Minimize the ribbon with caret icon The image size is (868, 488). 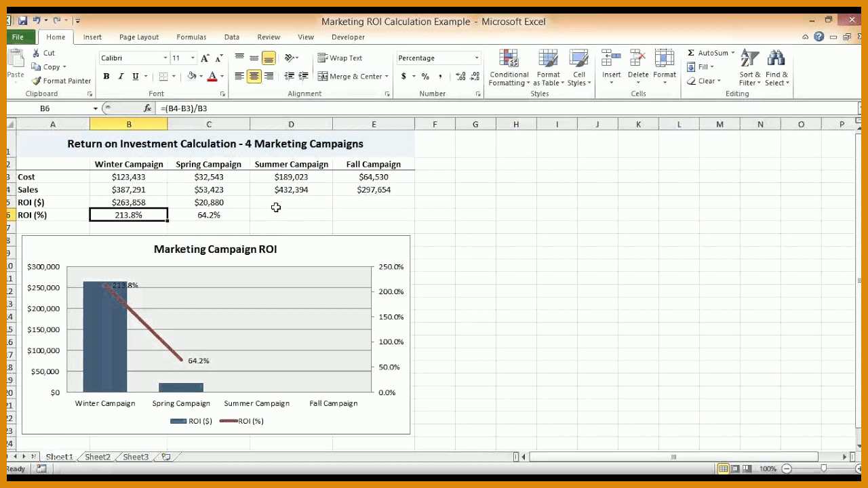806,37
